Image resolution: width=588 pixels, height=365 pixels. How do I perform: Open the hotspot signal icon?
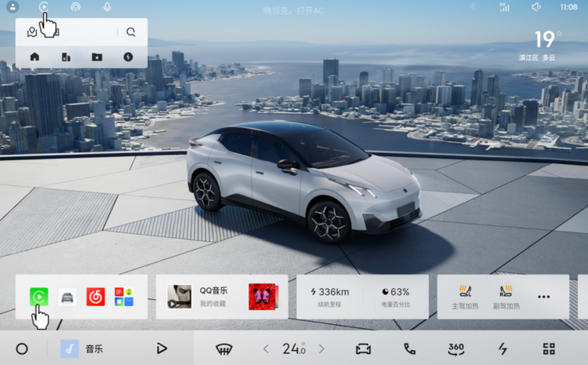tap(75, 7)
